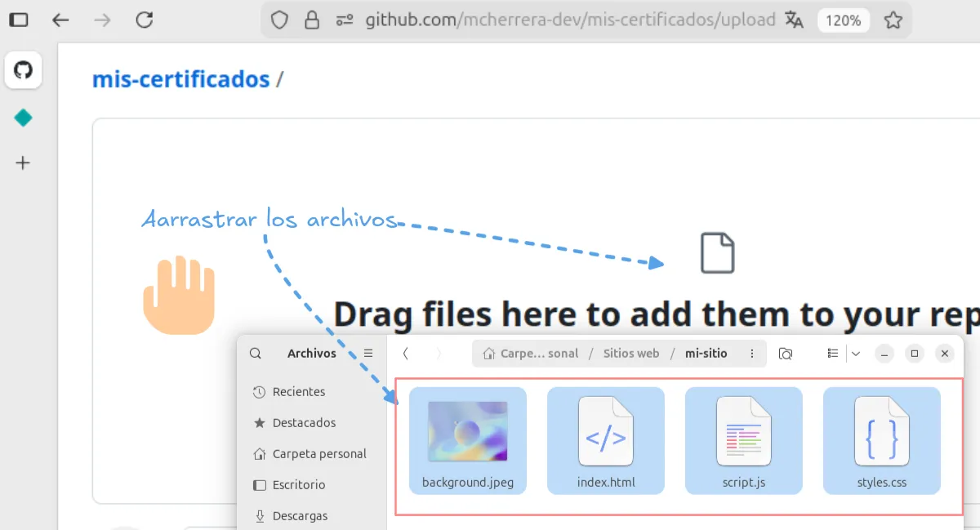Viewport: 980px width, 530px height.
Task: Bookmark this page with star icon
Action: [x=893, y=20]
